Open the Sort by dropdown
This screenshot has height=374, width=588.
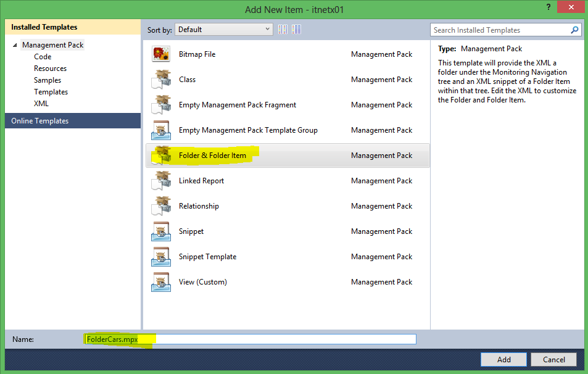(224, 29)
